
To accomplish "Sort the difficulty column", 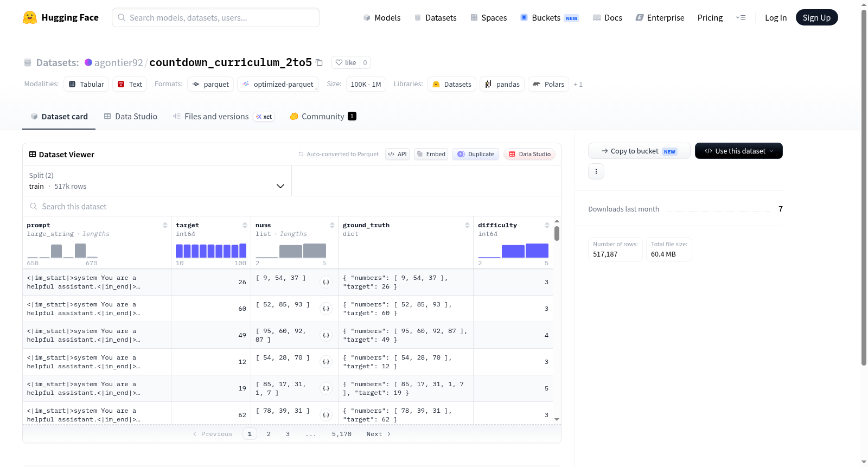I will [x=547, y=225].
